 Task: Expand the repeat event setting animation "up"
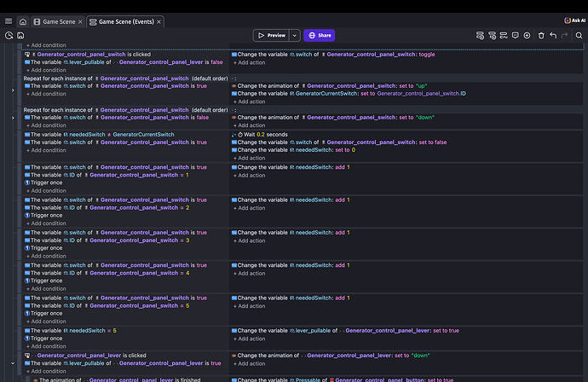(13, 90)
